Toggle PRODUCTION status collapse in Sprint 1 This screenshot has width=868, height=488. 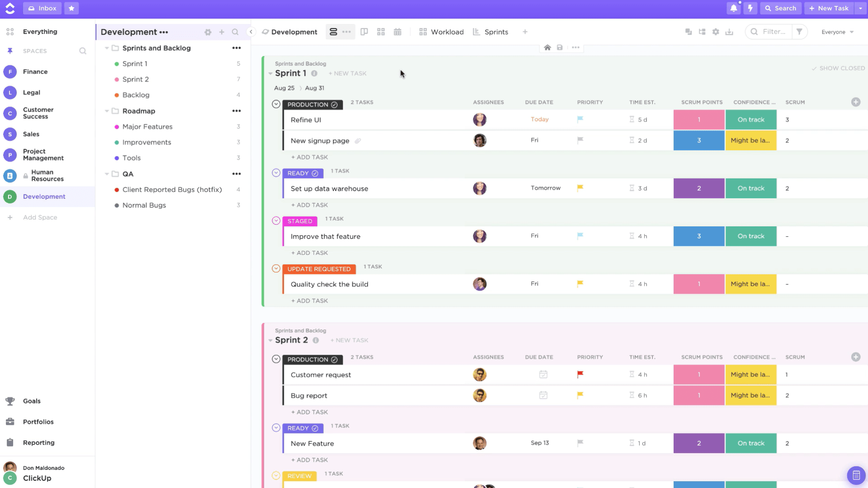(x=276, y=104)
